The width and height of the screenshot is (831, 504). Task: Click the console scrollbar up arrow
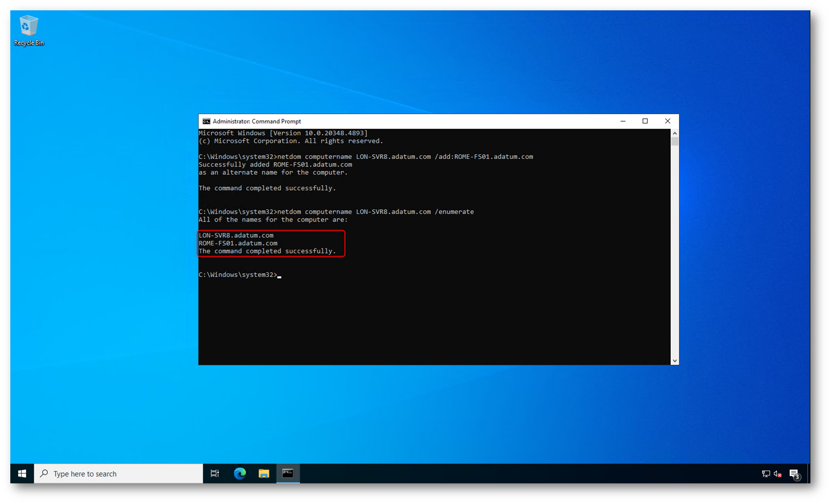click(675, 133)
